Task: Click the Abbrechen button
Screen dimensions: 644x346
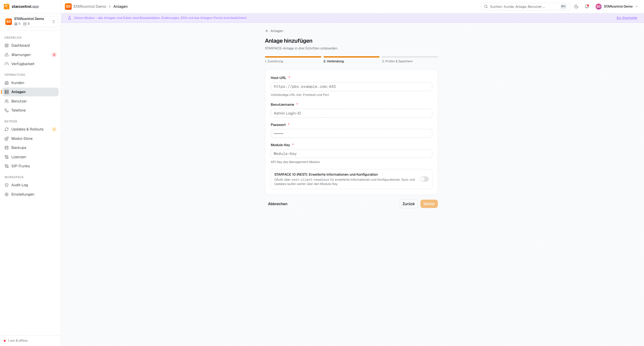Action: click(x=278, y=204)
